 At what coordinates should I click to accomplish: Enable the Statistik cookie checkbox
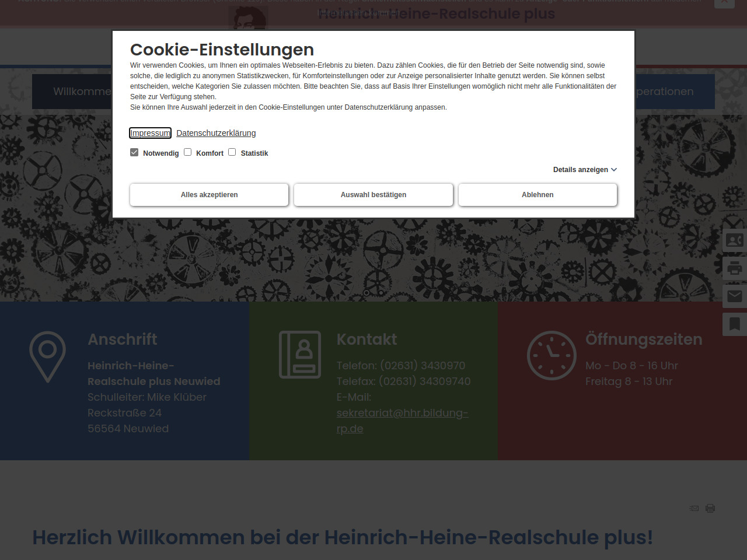click(232, 152)
